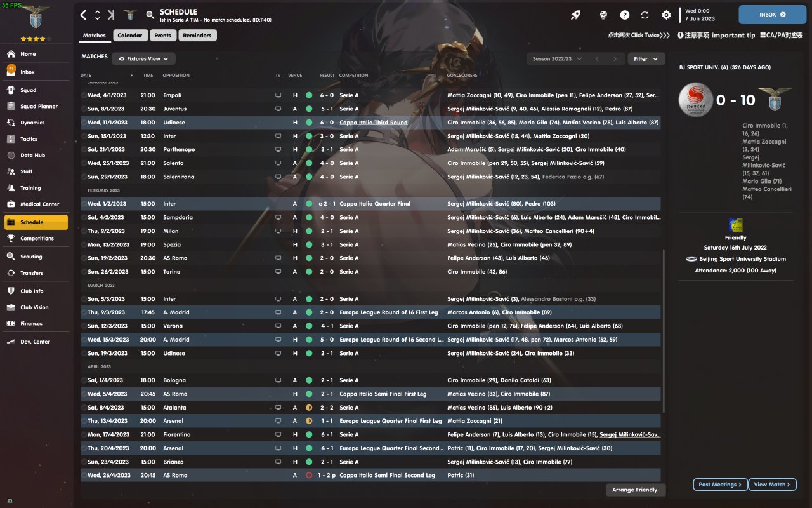This screenshot has width=812, height=508.
Task: Toggle the check circle on Sat, 1/4/2023 Bologna row
Action: (84, 380)
